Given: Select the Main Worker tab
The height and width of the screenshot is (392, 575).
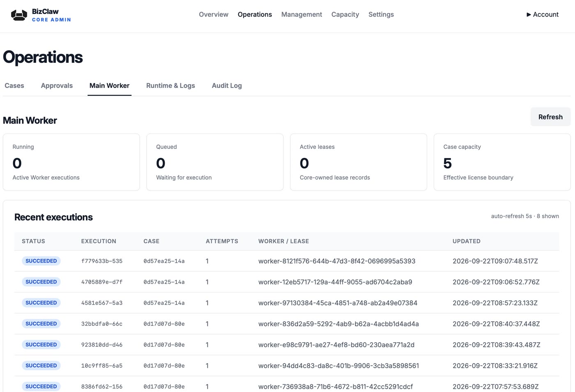Looking at the screenshot, I should point(109,85).
